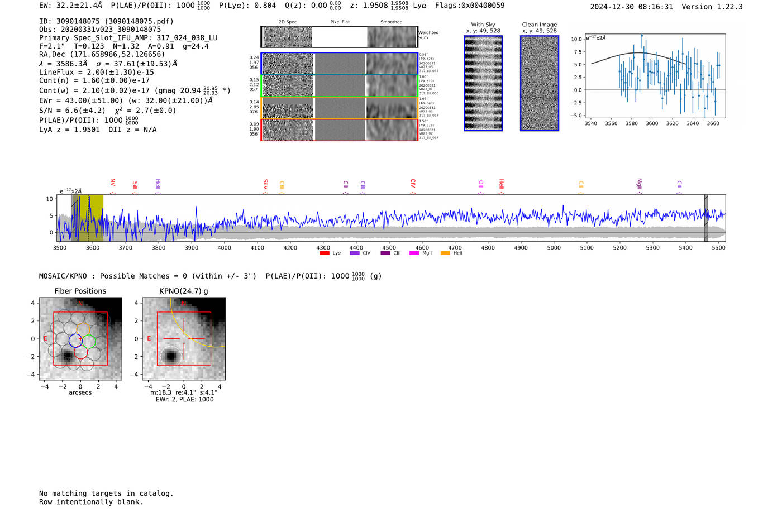Click the 'm:18.3 re:4.1" s:4.1"' caption
This screenshot has height=532, width=782.
click(184, 392)
